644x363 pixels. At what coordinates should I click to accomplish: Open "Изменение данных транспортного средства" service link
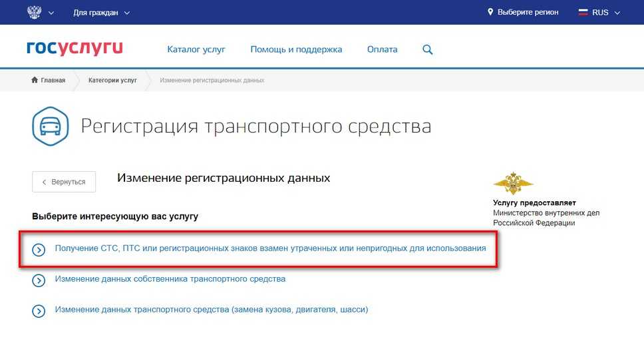[211, 310]
